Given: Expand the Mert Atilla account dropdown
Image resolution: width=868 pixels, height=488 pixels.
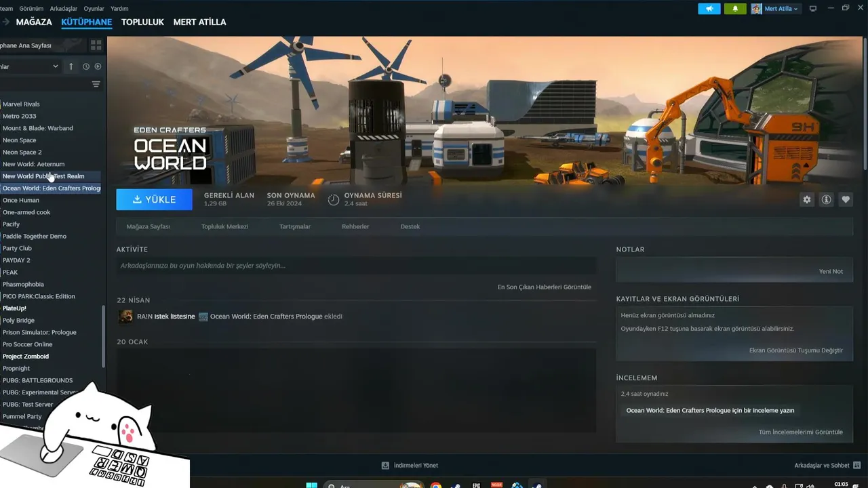Looking at the screenshot, I should point(795,9).
